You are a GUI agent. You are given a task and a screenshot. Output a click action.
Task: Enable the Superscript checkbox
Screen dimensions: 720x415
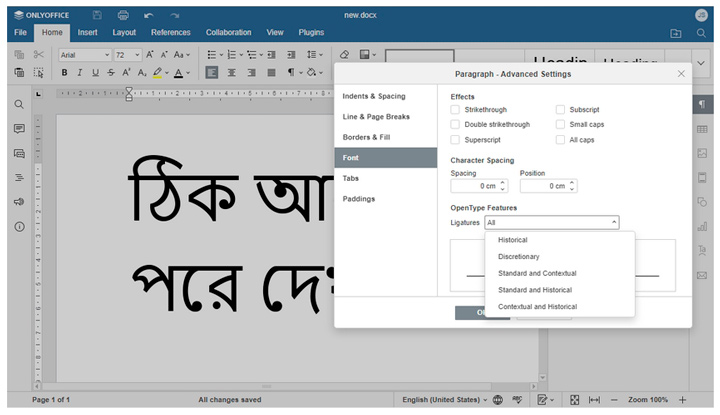455,140
